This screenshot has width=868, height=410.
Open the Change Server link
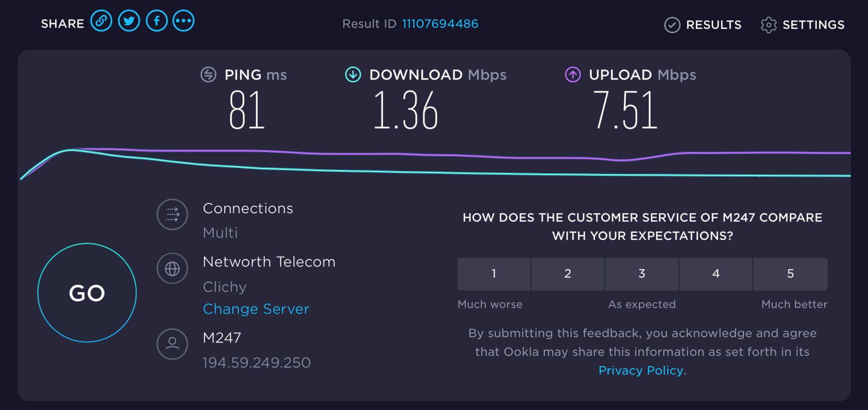256,309
